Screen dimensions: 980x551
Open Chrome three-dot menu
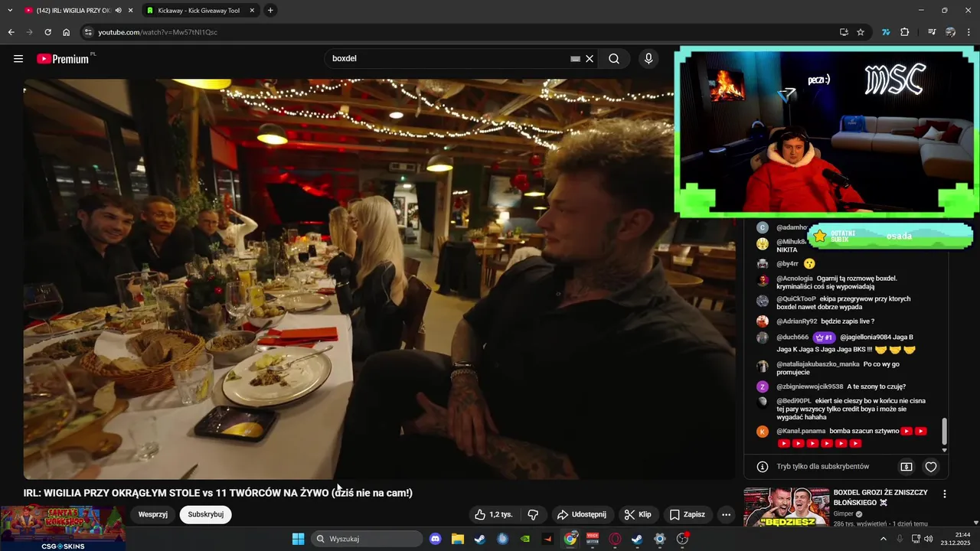[x=969, y=32]
